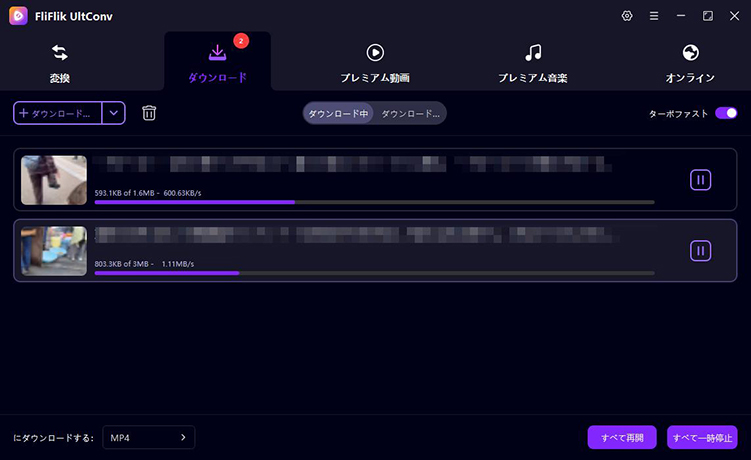Maximize the FliFlik UltConv window
751x460 pixels.
point(707,16)
